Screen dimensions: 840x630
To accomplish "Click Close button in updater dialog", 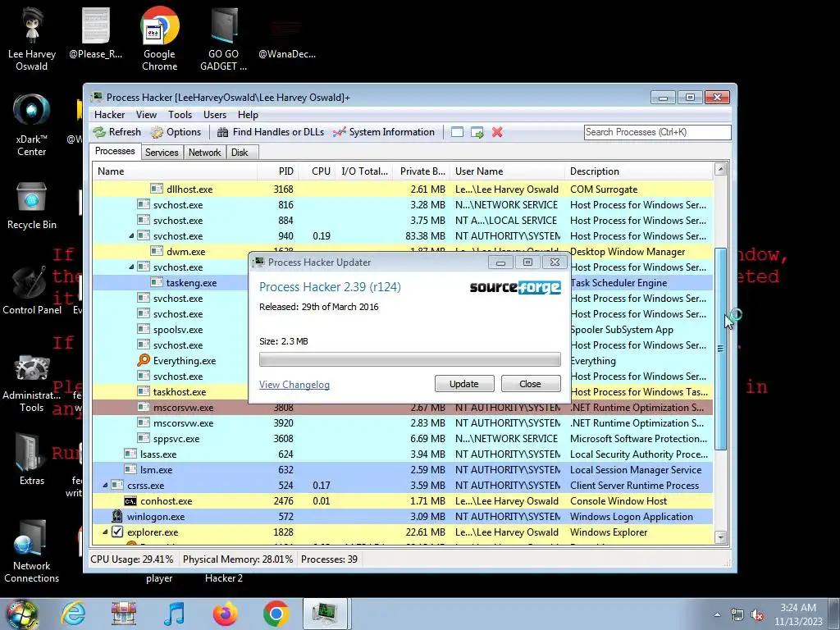I will point(531,384).
